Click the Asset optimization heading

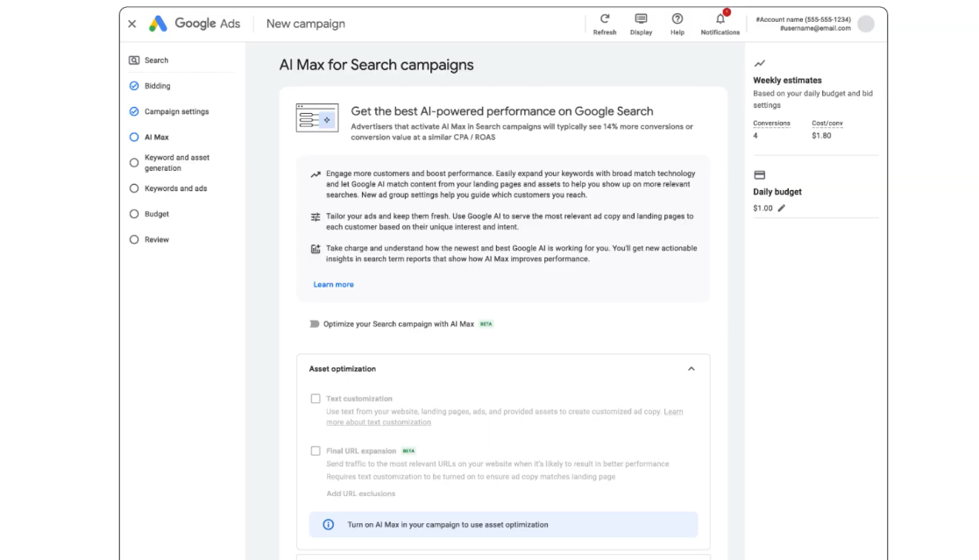click(x=342, y=368)
